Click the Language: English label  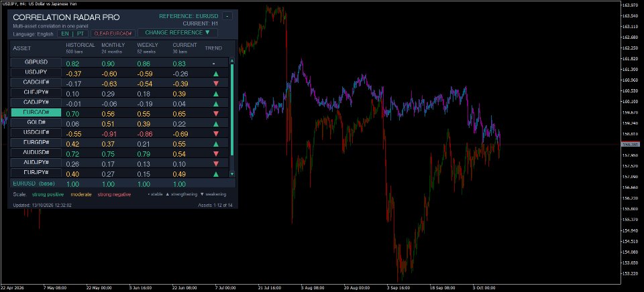[x=34, y=33]
